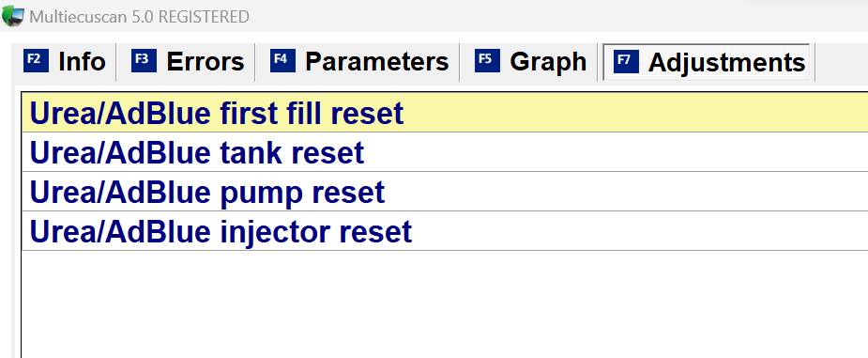Screen dimensions: 868x358
Task: Select the Adjustments tab
Action: 707,61
